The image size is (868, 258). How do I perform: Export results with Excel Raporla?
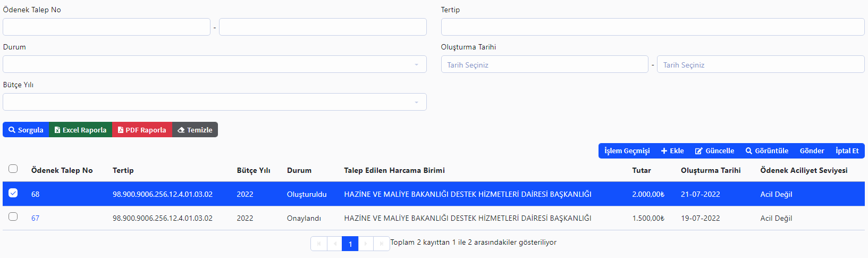(80, 130)
